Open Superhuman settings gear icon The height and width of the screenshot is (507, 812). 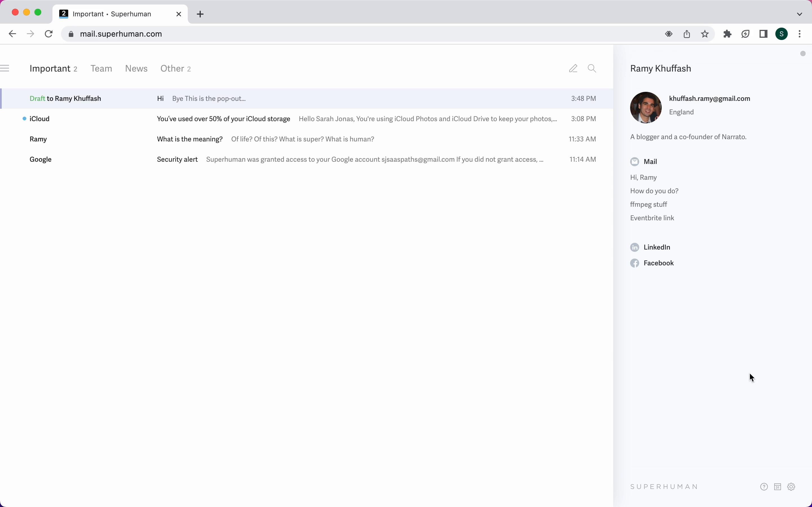pos(791,486)
